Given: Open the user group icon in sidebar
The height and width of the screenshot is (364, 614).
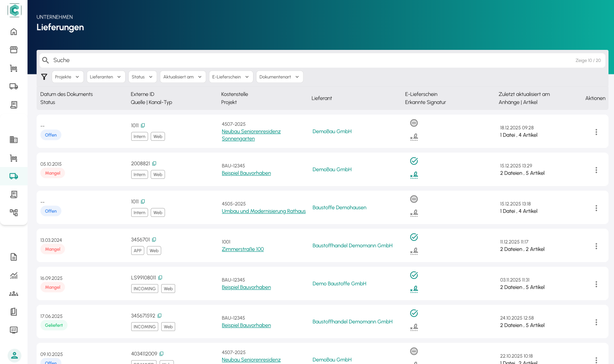Looking at the screenshot, I should tap(14, 294).
